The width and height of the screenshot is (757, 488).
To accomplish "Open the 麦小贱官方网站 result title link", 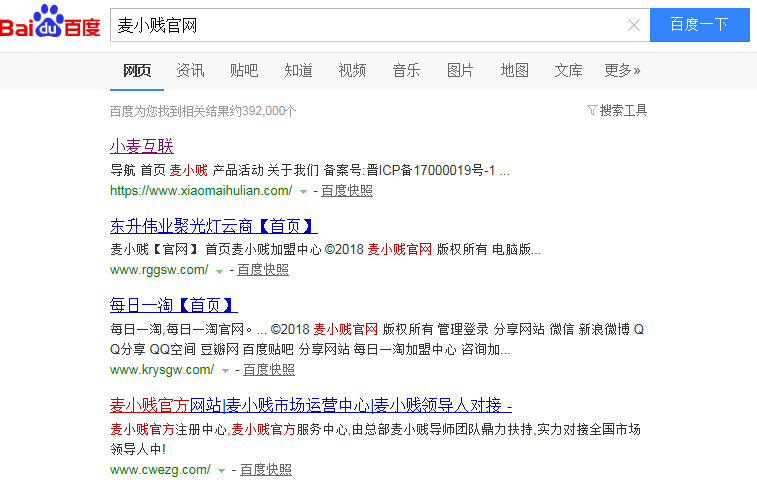I will (311, 405).
